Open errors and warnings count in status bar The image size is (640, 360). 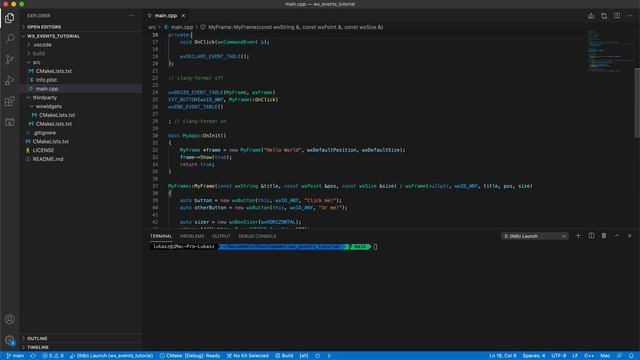[x=53, y=356]
